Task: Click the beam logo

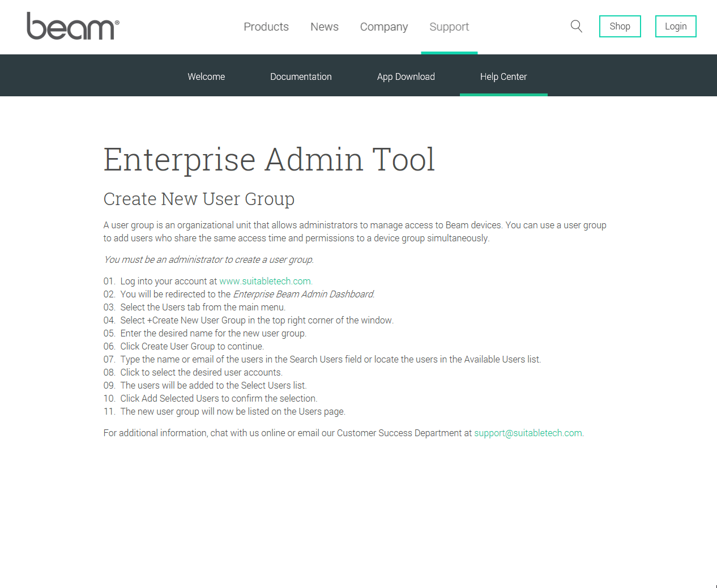Action: pyautogui.click(x=73, y=26)
